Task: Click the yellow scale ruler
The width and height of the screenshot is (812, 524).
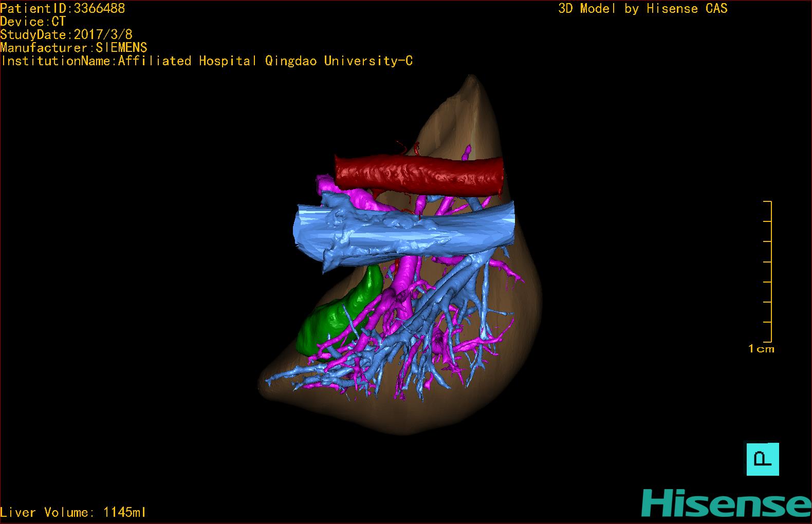Action: (767, 272)
